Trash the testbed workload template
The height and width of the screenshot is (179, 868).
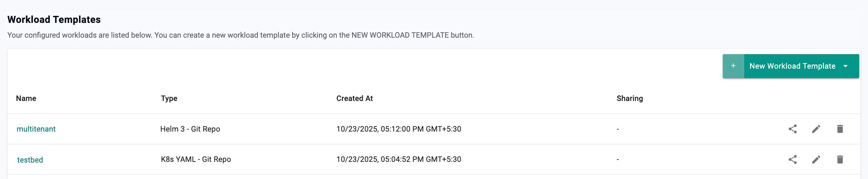[840, 159]
